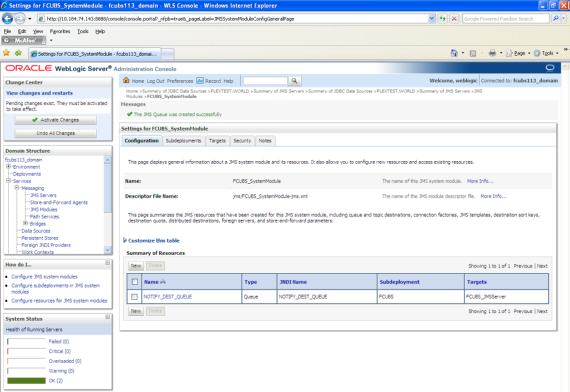Click the Refresh page icon
570x392 pixels.
(x=442, y=18)
